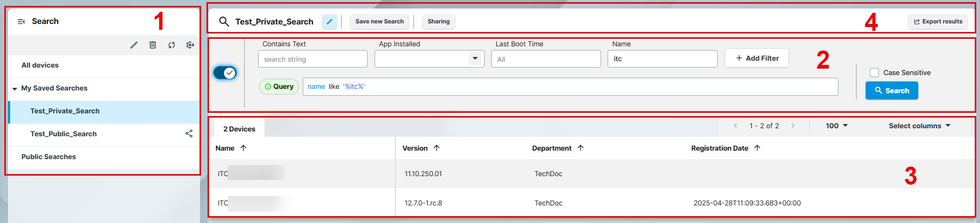Open the App Installed dropdown
Viewport: 980px width, 223px height.
point(475,59)
